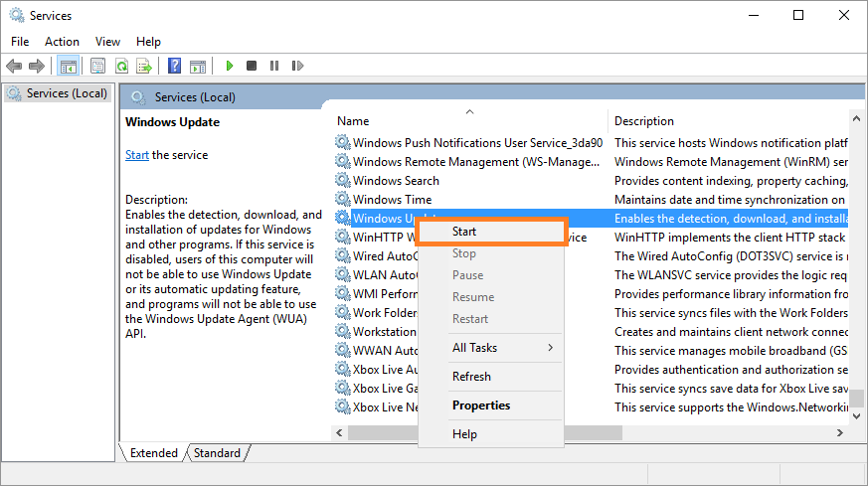Viewport: 868px width, 486px height.
Task: Select the Work Folders service row
Action: [385, 313]
